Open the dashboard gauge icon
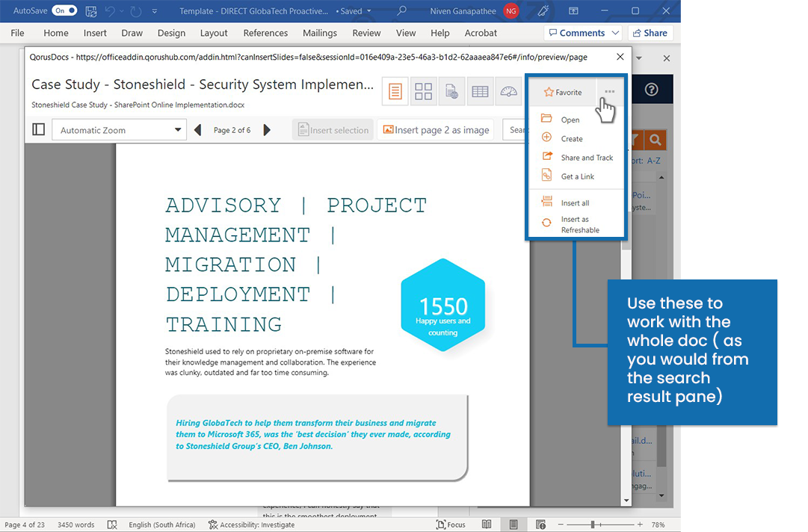The image size is (808, 532). [508, 91]
